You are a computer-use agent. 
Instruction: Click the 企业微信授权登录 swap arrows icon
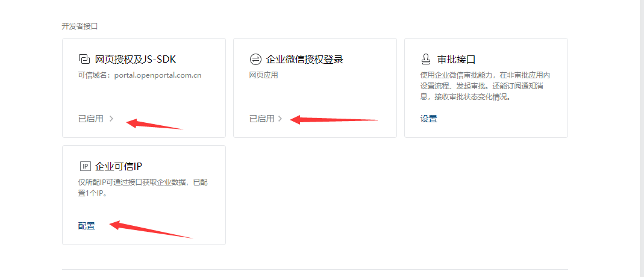point(255,60)
